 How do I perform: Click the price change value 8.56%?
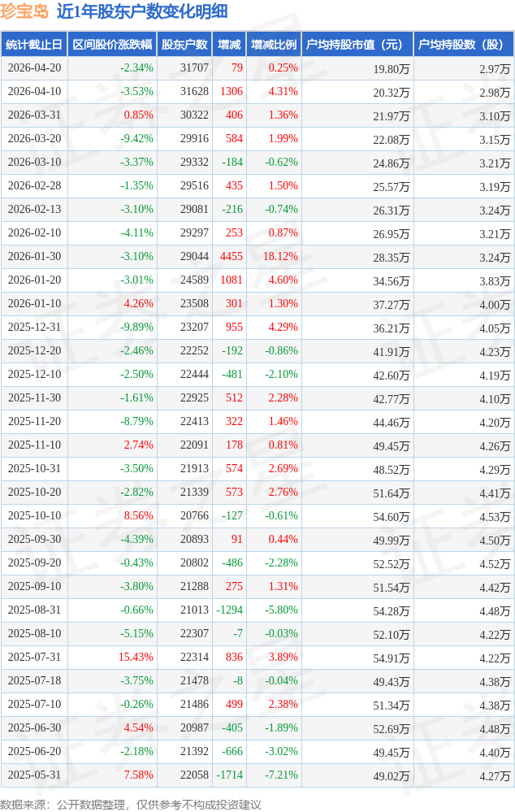point(139,515)
